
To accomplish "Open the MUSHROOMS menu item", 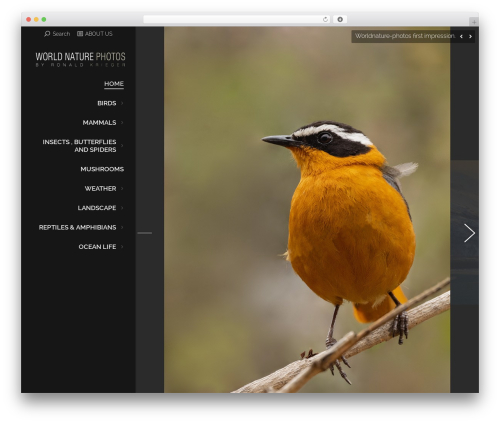I will point(102,169).
